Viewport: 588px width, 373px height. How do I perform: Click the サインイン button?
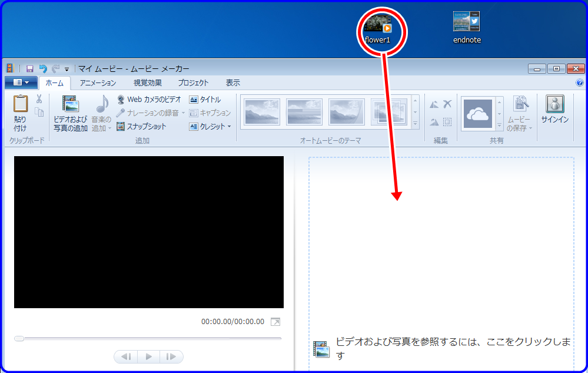[x=555, y=109]
